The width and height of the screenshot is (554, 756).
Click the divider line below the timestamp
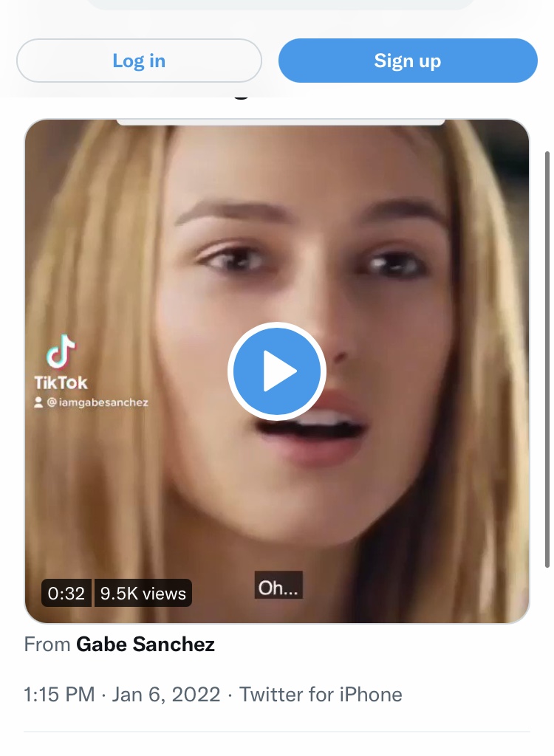[277, 732]
